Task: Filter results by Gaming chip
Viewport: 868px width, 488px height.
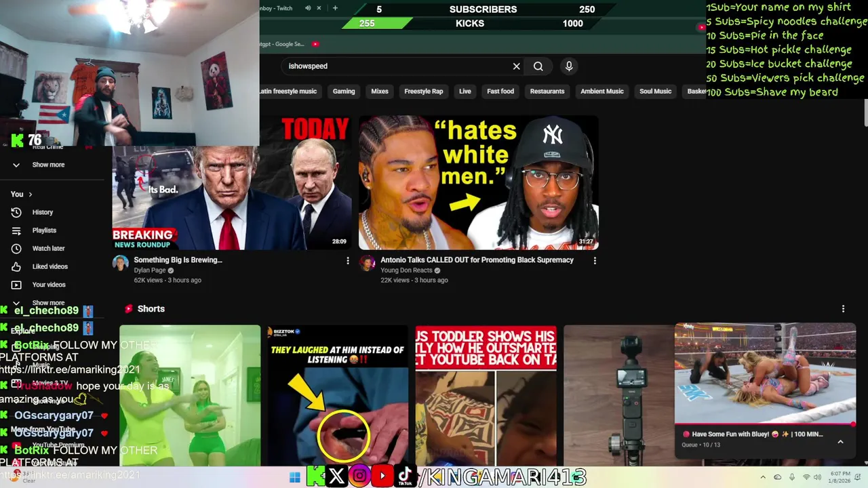Action: click(344, 91)
